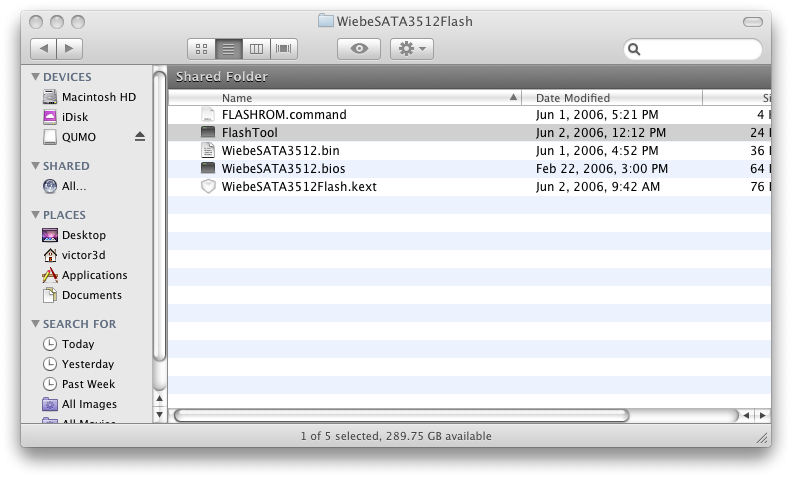792x478 pixels.
Task: Click the sidebar vertical scrollbar thumb
Action: click(x=160, y=216)
